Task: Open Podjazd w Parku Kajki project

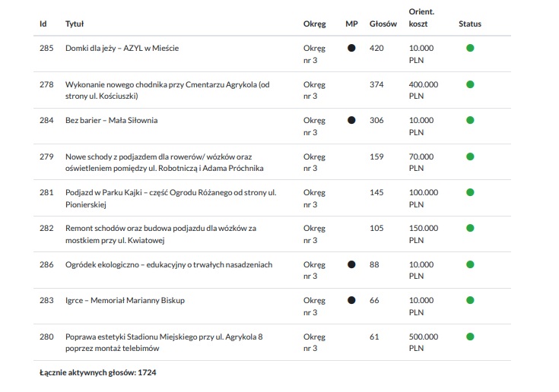Action: 170,192
